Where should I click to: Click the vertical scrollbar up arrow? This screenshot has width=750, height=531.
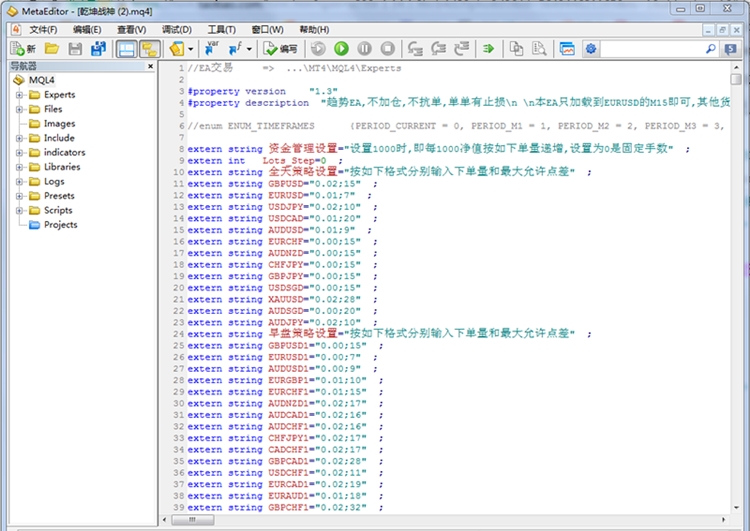pyautogui.click(x=736, y=66)
